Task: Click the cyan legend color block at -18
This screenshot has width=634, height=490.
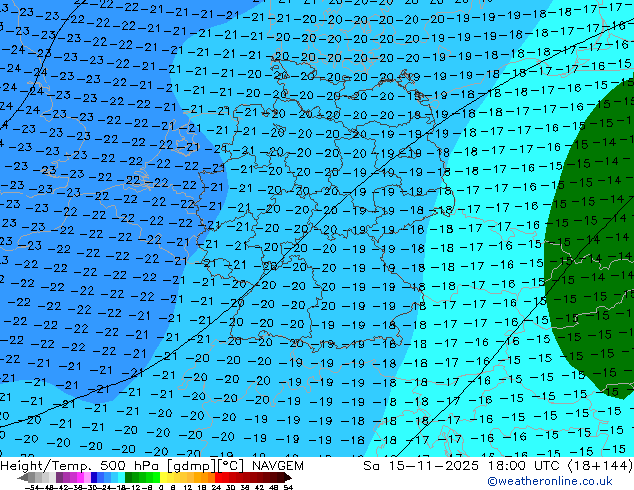Action: click(x=121, y=477)
